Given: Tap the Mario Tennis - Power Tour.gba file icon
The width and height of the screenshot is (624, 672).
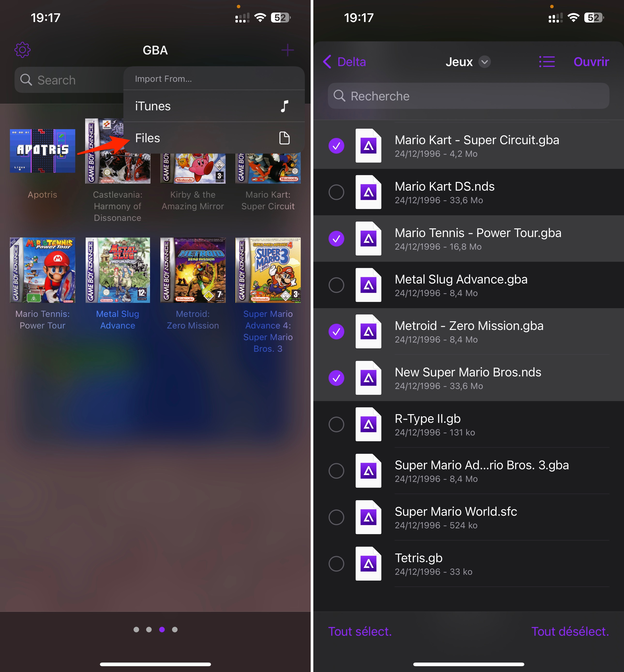Looking at the screenshot, I should pos(368,239).
